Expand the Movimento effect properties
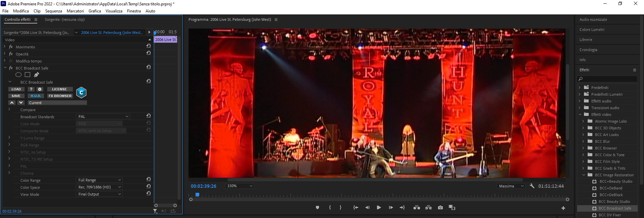The width and height of the screenshot is (644, 218). pos(5,47)
